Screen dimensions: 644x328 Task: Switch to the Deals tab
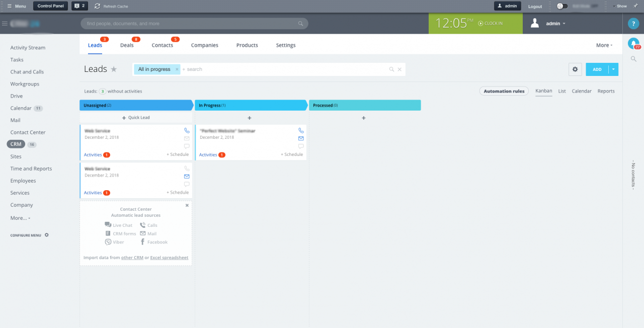tap(127, 45)
